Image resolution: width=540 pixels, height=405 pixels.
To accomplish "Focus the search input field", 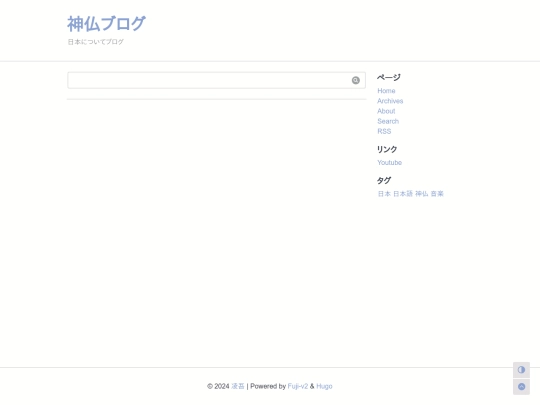I will (216, 80).
